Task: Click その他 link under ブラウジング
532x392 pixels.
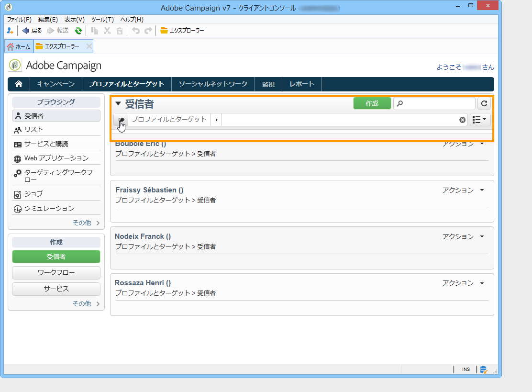Action: [x=86, y=223]
